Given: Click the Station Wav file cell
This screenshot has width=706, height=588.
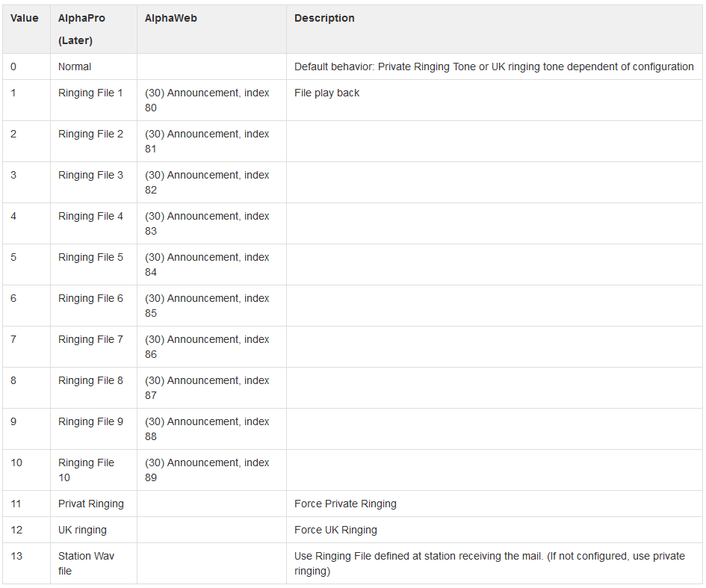Looking at the screenshot, I should point(86,563).
